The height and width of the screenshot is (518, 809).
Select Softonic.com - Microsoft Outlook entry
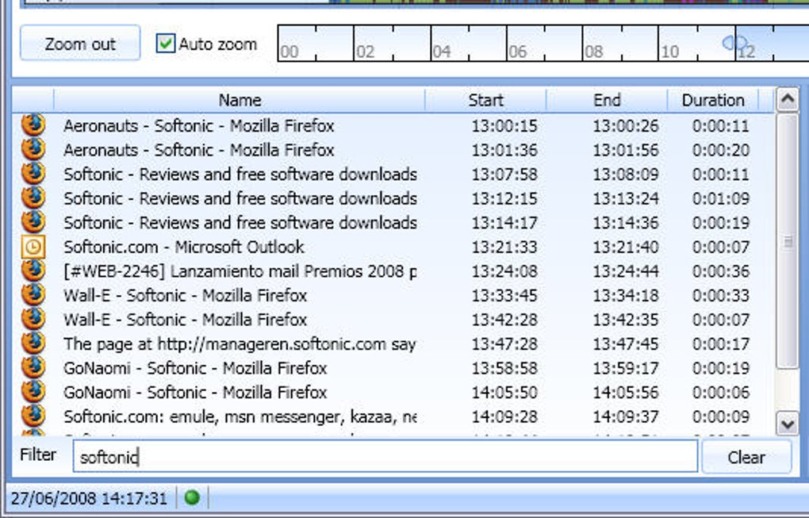point(393,247)
